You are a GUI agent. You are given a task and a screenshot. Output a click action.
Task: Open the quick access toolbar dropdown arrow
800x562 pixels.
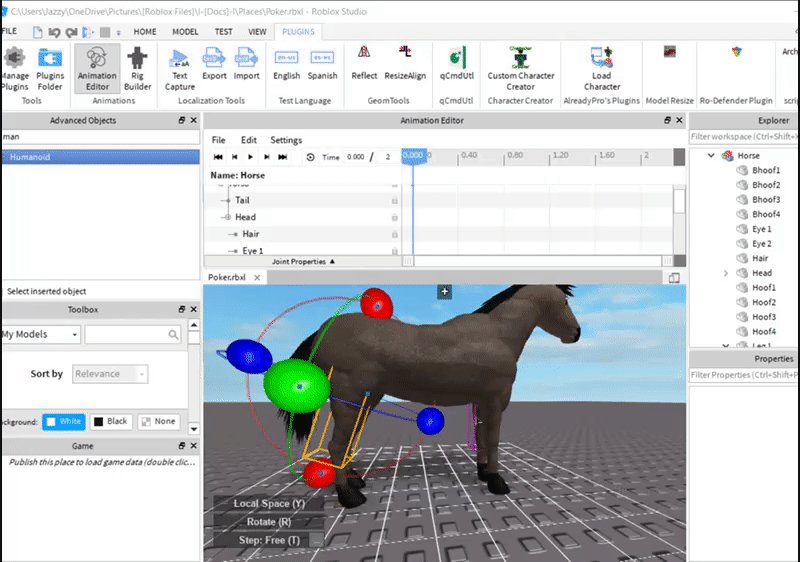click(118, 33)
